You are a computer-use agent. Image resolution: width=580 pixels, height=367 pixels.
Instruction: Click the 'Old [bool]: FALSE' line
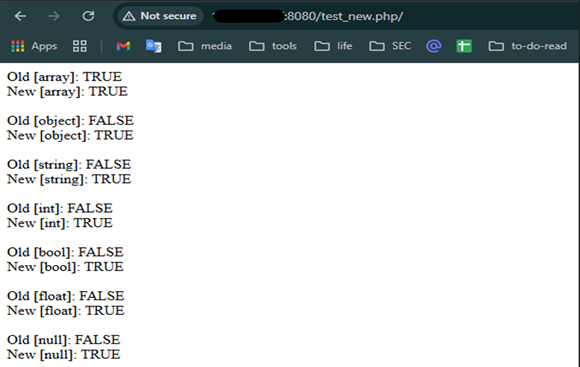coord(65,252)
